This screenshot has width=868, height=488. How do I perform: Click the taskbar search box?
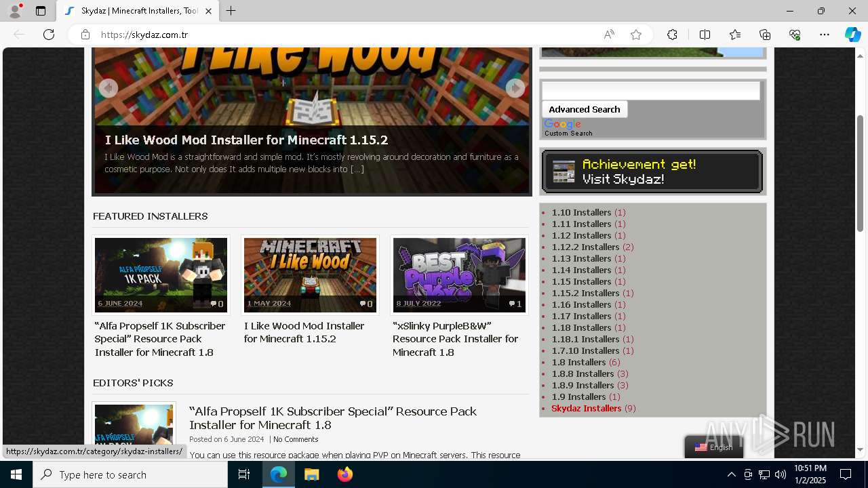coord(130,474)
